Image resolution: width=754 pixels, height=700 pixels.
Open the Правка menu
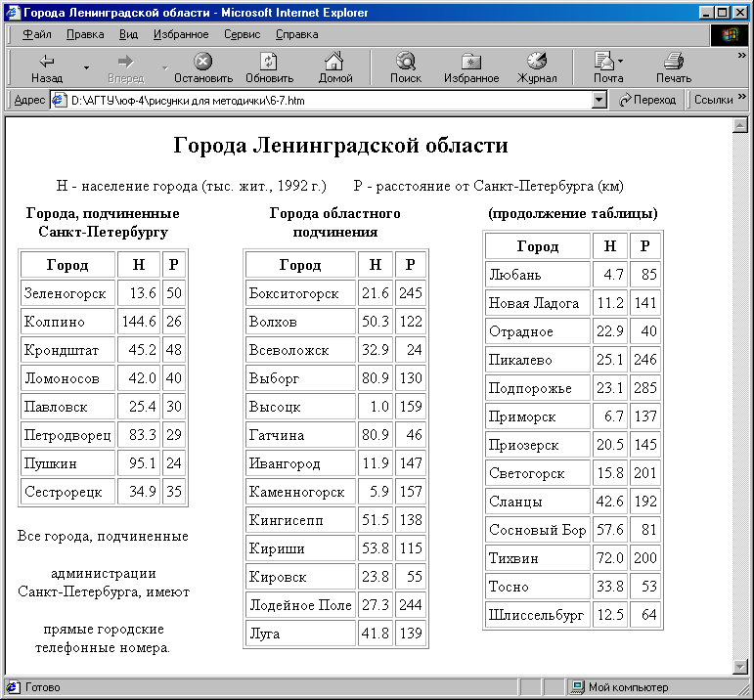[x=85, y=34]
